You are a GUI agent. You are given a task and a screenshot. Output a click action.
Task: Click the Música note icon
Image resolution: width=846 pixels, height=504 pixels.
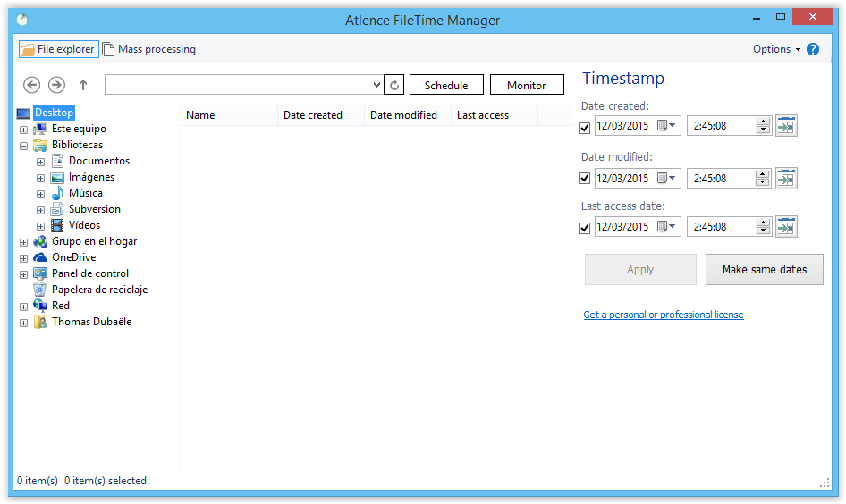coord(57,193)
